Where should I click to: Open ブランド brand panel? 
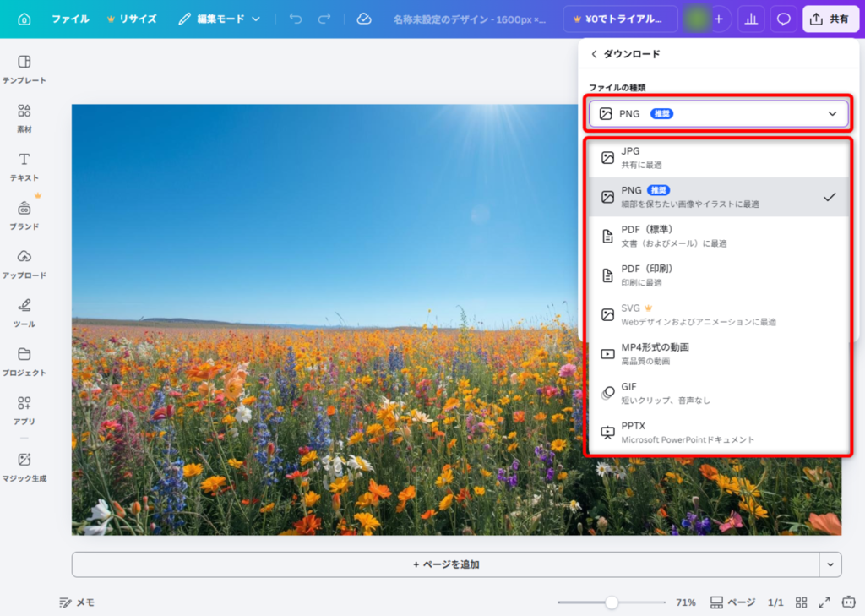24,215
